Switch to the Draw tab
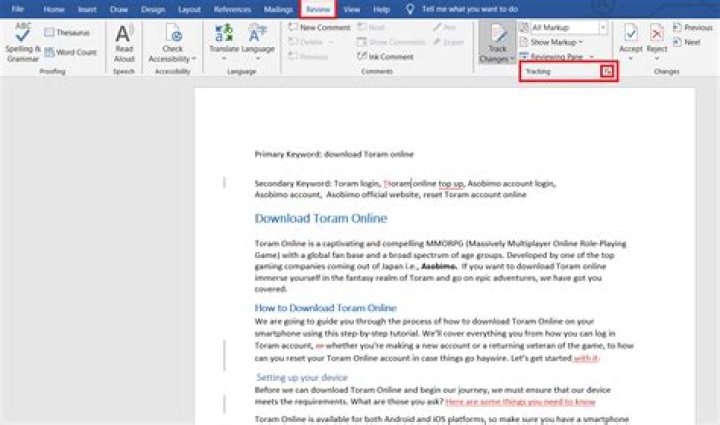Screen dimensions: 720x425 point(119,9)
